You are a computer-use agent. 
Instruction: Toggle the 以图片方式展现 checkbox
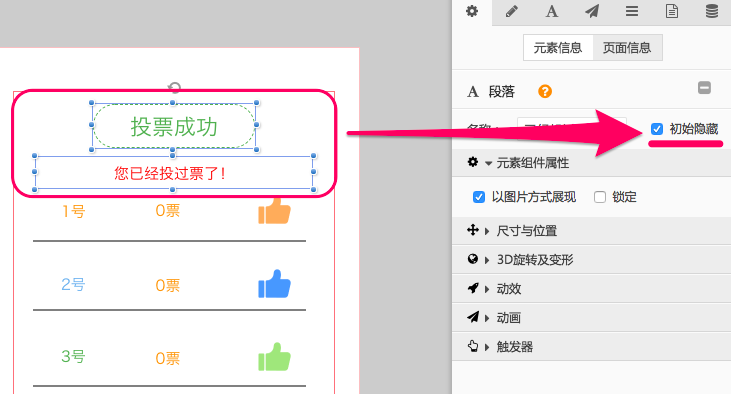pyautogui.click(x=478, y=197)
